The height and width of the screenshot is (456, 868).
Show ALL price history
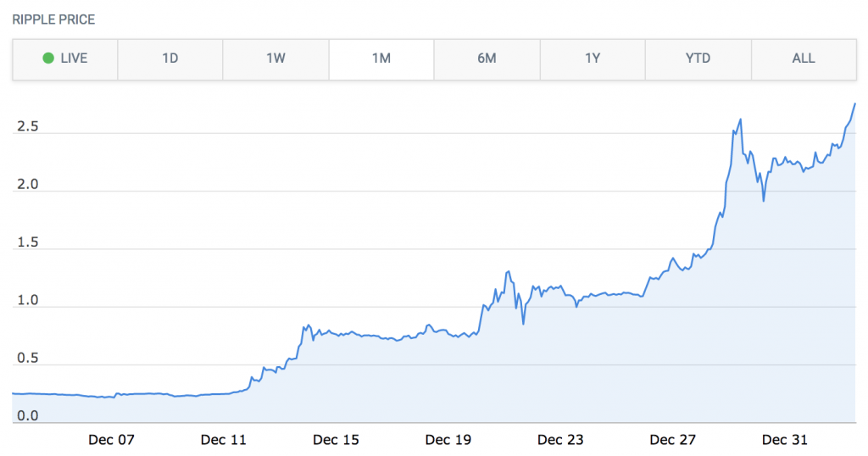(804, 59)
